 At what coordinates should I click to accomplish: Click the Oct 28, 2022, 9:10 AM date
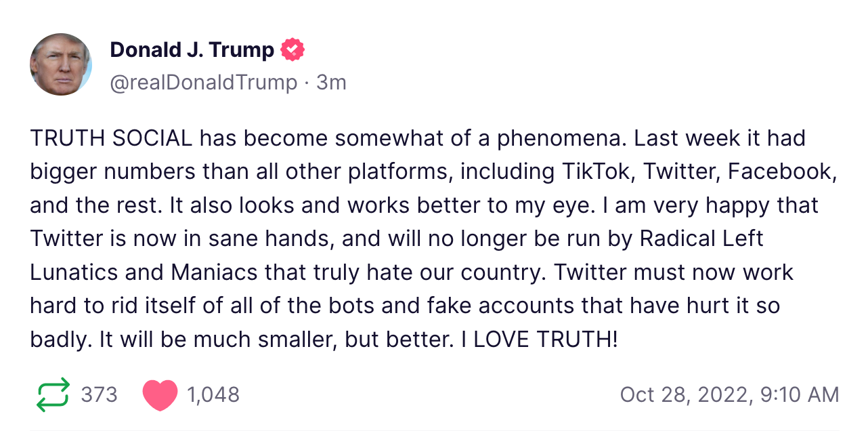click(x=729, y=394)
